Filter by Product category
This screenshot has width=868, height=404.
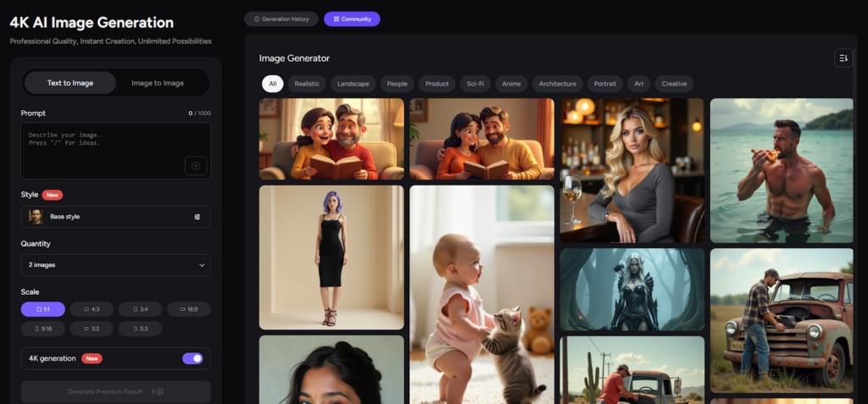[x=437, y=84]
